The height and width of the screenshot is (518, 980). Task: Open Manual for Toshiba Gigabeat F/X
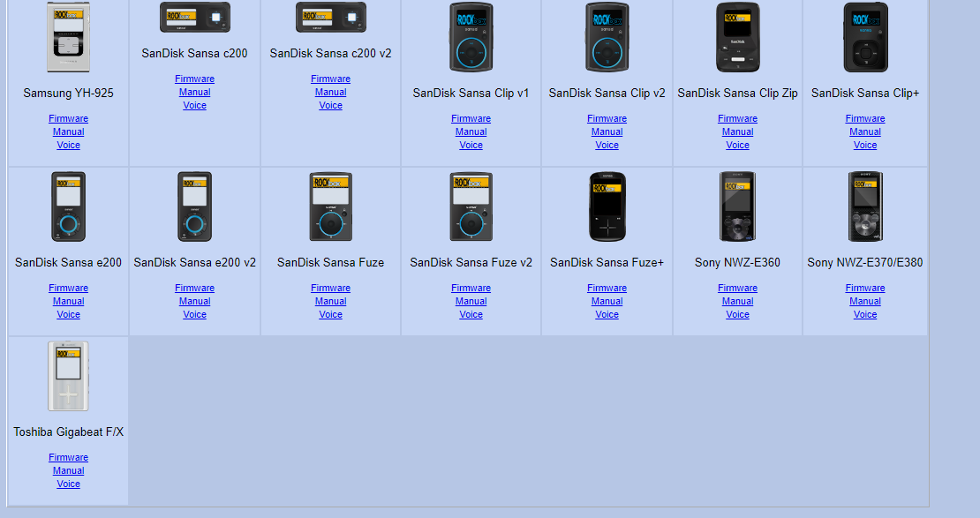point(68,470)
